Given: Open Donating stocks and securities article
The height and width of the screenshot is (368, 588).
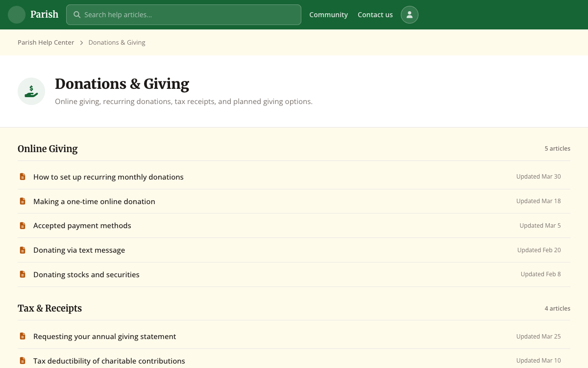Looking at the screenshot, I should 86,274.
